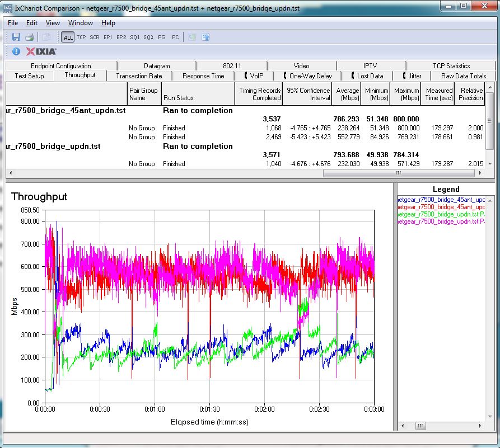Image resolution: width=500 pixels, height=448 pixels.
Task: Switch to the TCP Statistics tab
Action: (x=451, y=65)
